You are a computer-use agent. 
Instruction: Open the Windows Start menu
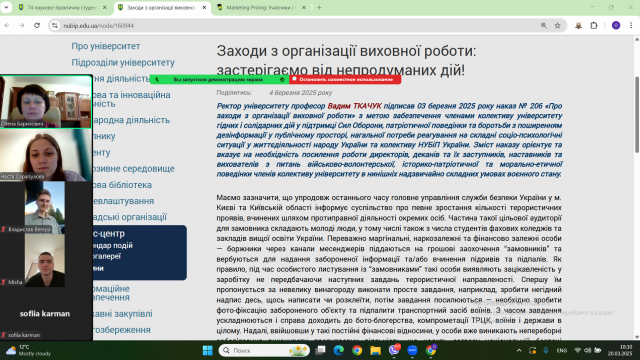208,350
